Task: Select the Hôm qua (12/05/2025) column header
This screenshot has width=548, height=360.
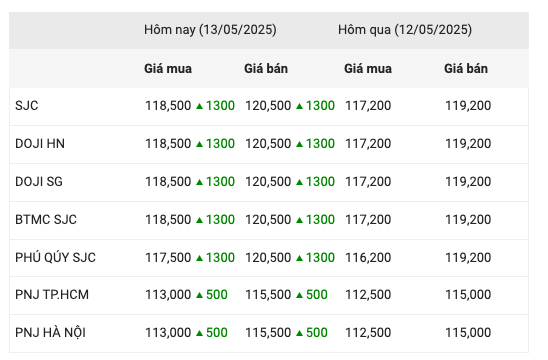Action: click(x=405, y=30)
